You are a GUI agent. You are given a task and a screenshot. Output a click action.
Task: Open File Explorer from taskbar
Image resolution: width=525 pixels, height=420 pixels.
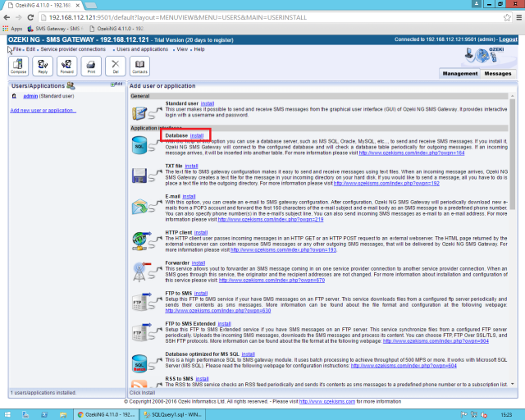coord(62,414)
